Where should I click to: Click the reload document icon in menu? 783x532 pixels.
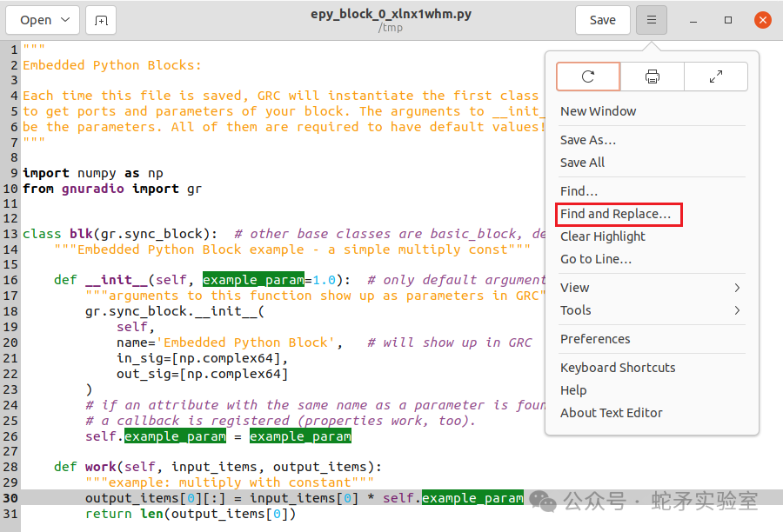(x=588, y=76)
